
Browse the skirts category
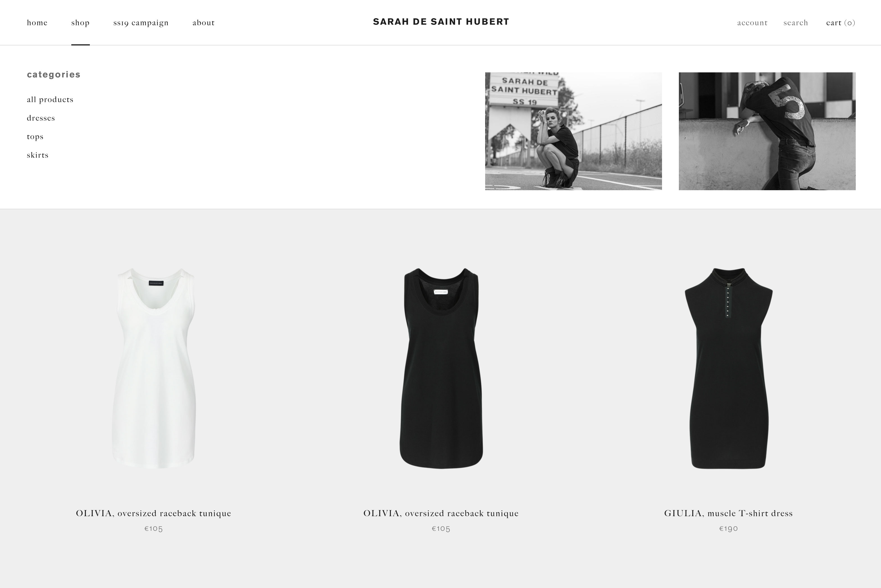pyautogui.click(x=38, y=155)
